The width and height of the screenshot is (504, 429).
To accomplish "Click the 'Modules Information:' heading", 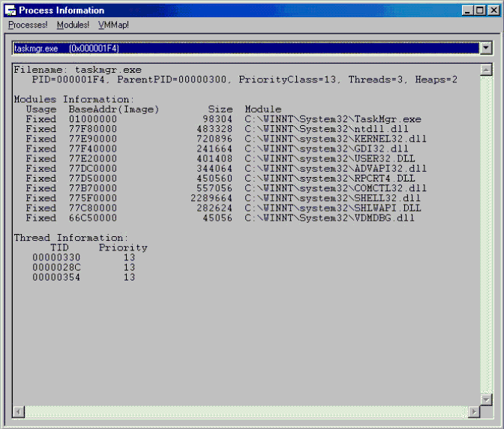I will click(73, 99).
